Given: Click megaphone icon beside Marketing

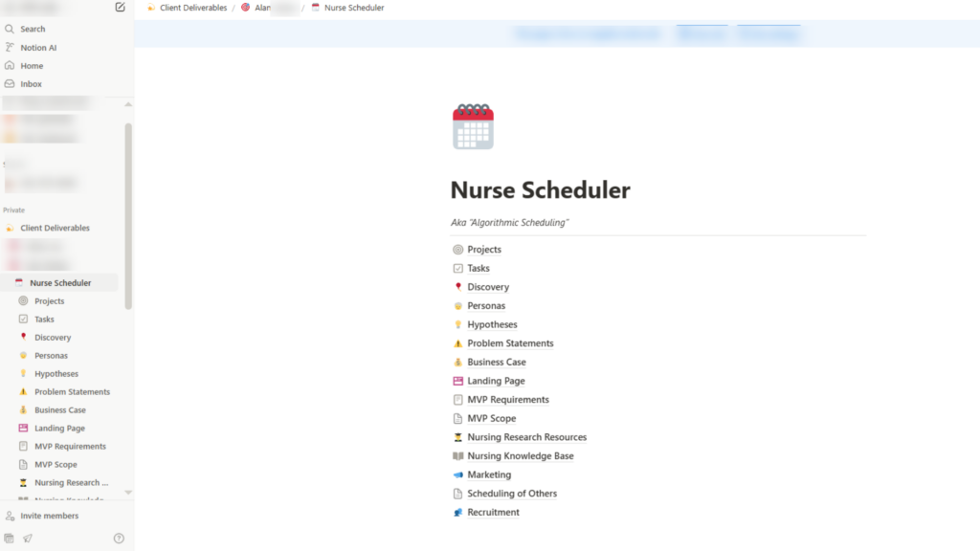Looking at the screenshot, I should 458,474.
